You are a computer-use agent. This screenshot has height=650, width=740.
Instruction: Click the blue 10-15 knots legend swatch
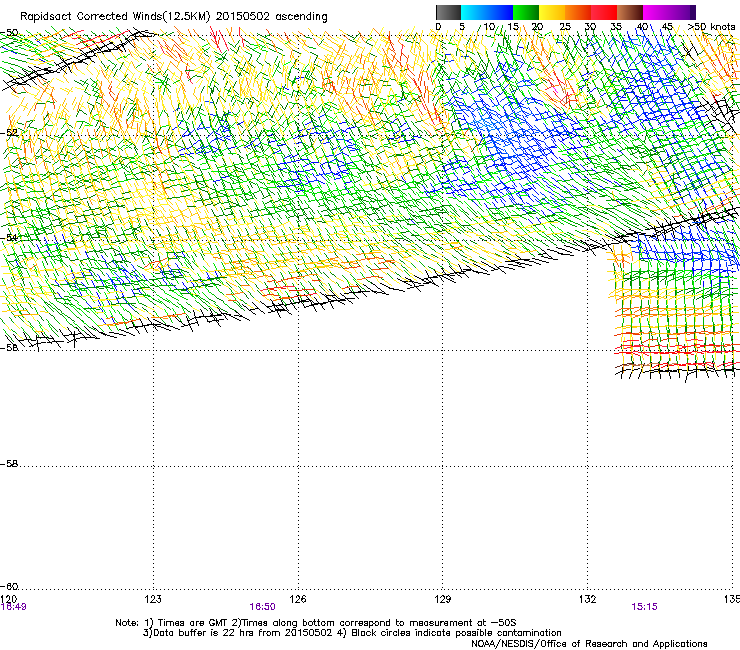(x=500, y=12)
